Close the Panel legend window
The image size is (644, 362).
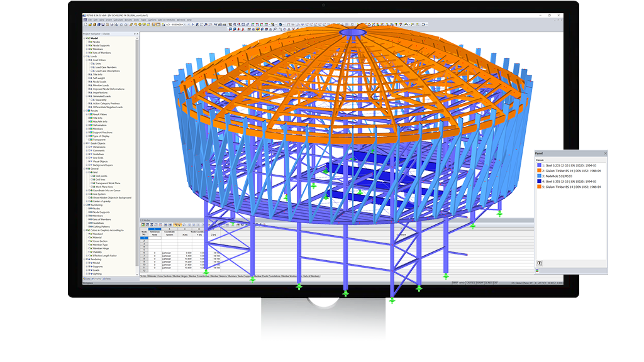point(606,153)
